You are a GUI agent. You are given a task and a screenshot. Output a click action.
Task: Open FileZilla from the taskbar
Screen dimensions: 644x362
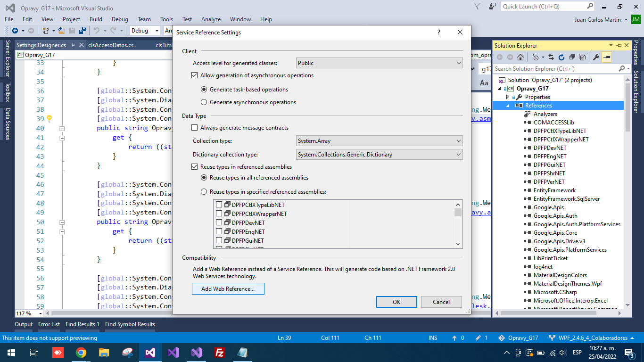(x=219, y=352)
